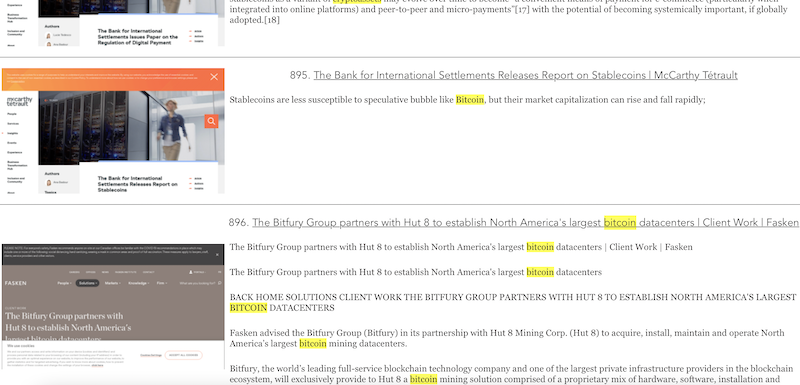Image resolution: width=800 pixels, height=385 pixels.
Task: Dismiss the dark Fasken notice banner
Action: tap(217, 254)
